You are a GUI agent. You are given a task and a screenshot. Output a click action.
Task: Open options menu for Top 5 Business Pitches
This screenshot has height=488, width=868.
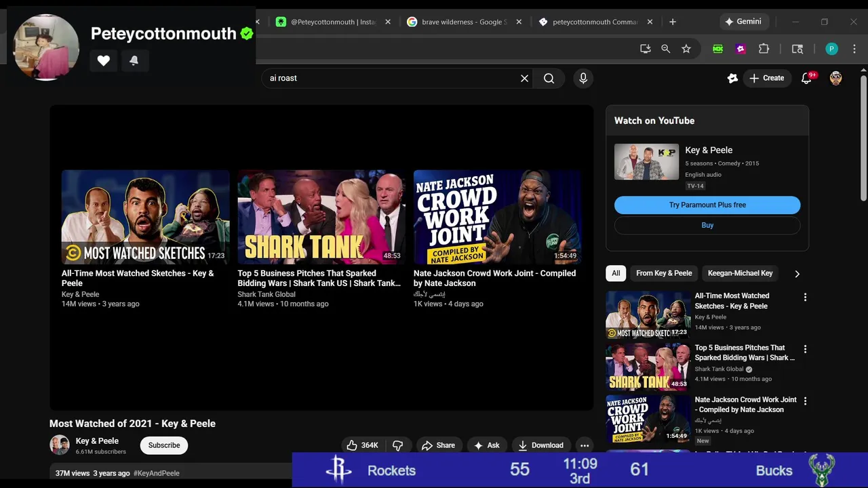pyautogui.click(x=805, y=350)
